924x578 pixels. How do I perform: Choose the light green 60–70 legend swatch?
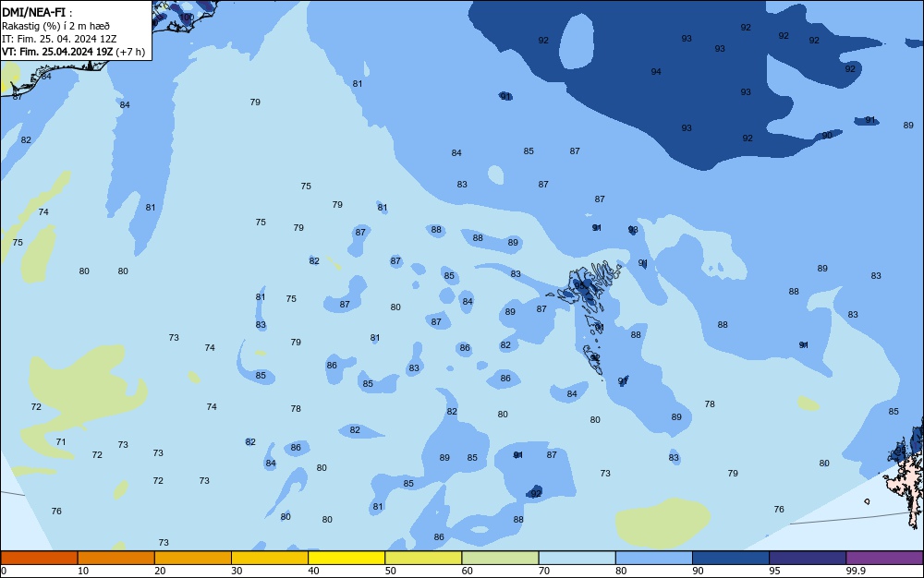coord(500,558)
